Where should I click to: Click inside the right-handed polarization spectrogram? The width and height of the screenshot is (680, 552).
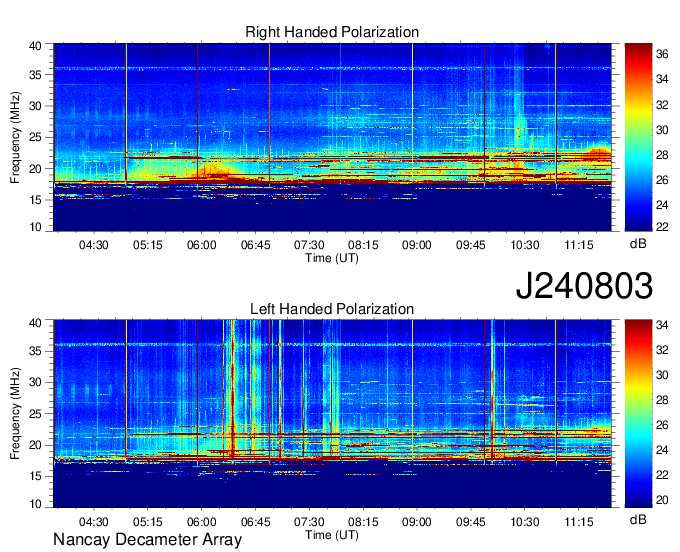click(x=332, y=137)
